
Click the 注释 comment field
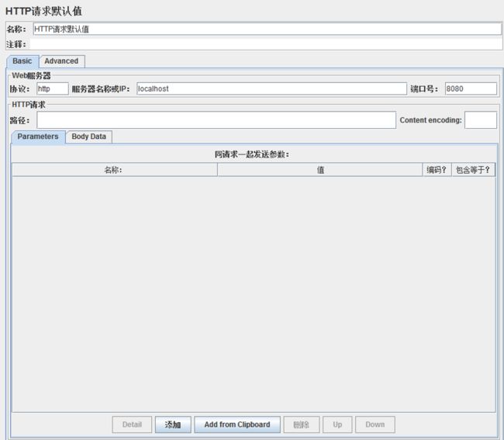pos(266,44)
